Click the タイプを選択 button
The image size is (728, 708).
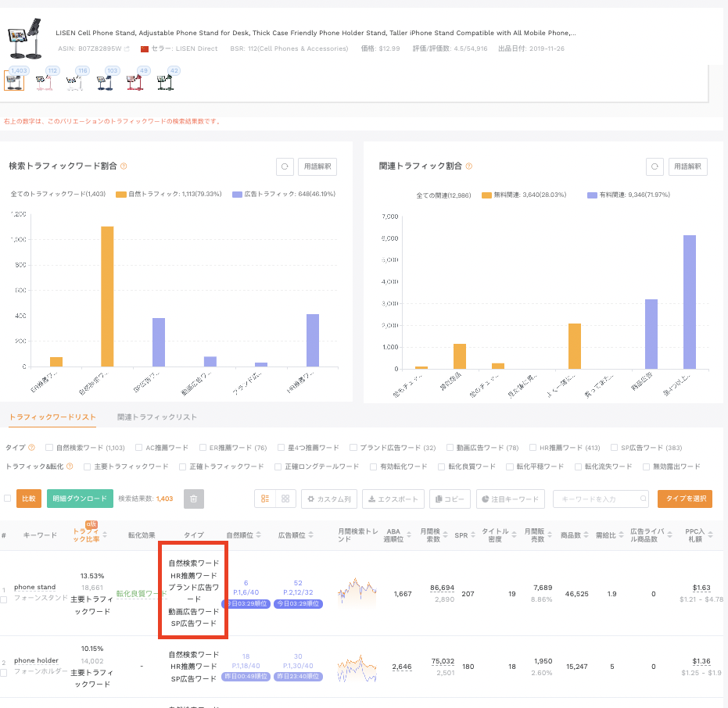pyautogui.click(x=685, y=499)
